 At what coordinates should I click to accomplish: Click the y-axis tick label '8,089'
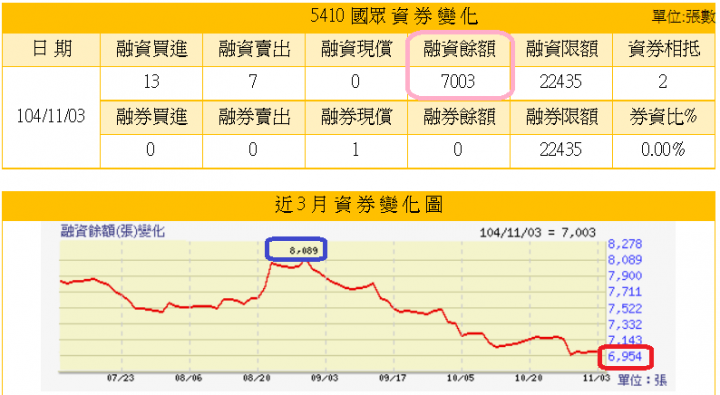pos(624,260)
